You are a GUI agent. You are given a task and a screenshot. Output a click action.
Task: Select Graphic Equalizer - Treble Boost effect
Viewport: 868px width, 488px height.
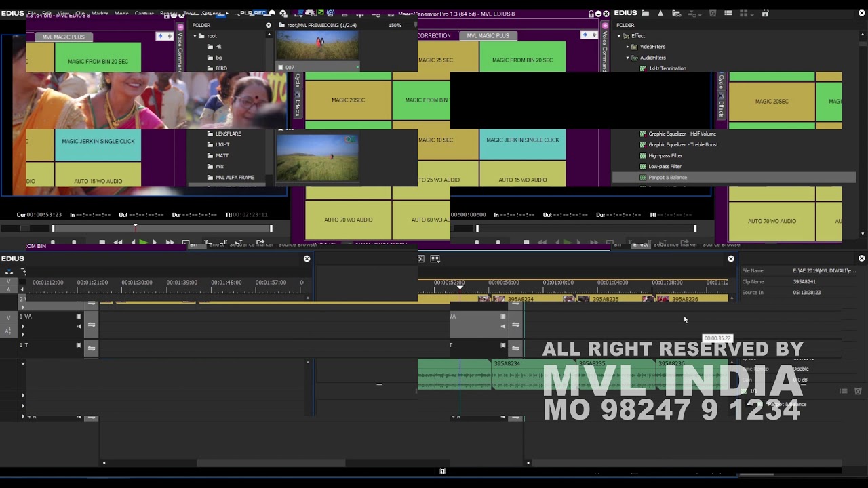tap(683, 145)
